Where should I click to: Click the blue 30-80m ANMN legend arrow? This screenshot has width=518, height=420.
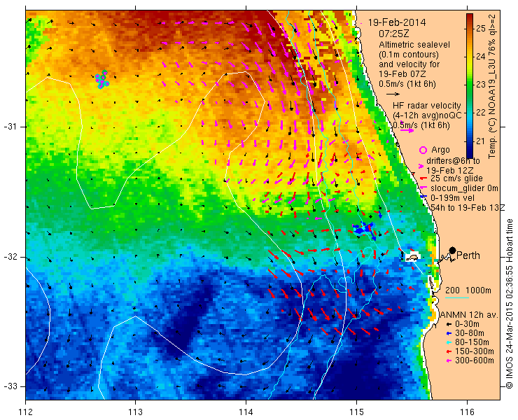[448, 333]
